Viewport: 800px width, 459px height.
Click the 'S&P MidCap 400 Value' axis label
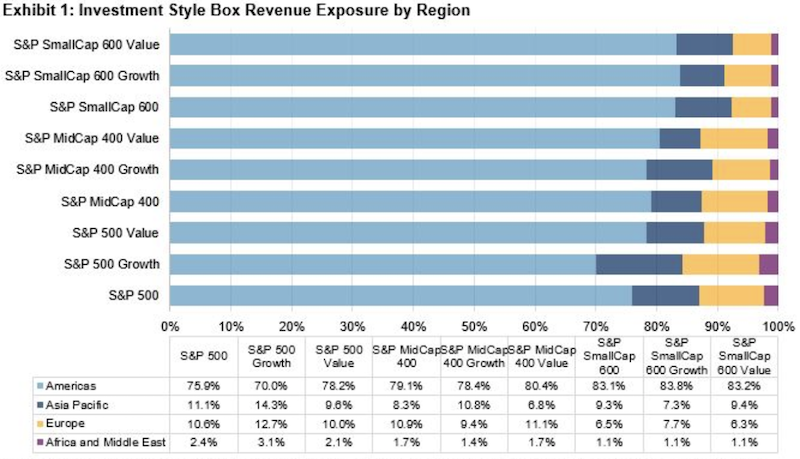(x=92, y=138)
